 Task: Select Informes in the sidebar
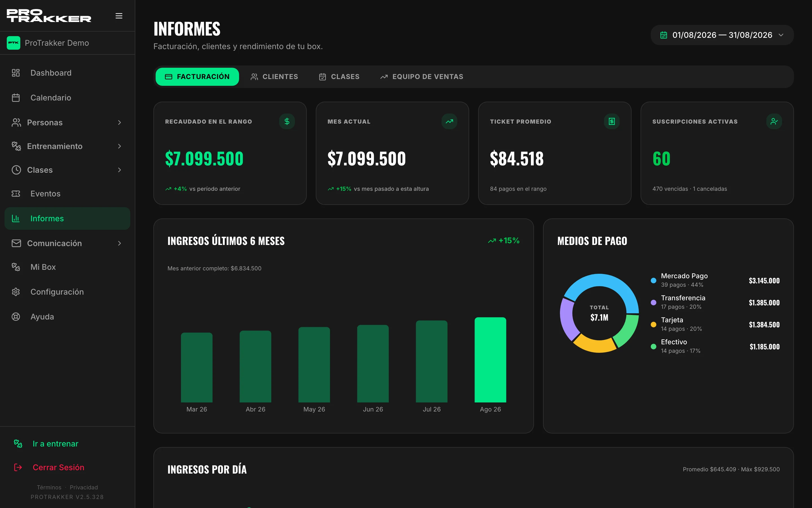click(x=67, y=218)
